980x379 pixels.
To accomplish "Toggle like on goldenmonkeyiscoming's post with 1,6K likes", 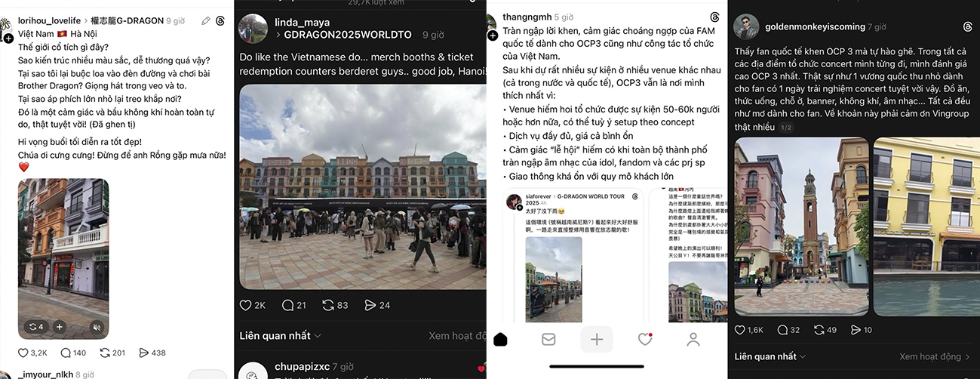I will [x=749, y=330].
